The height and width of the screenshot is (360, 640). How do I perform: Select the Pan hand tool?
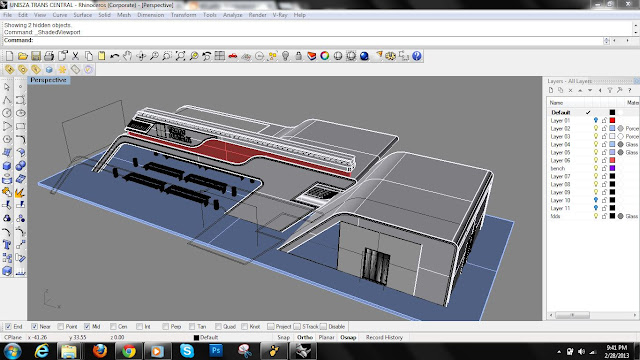click(x=128, y=56)
